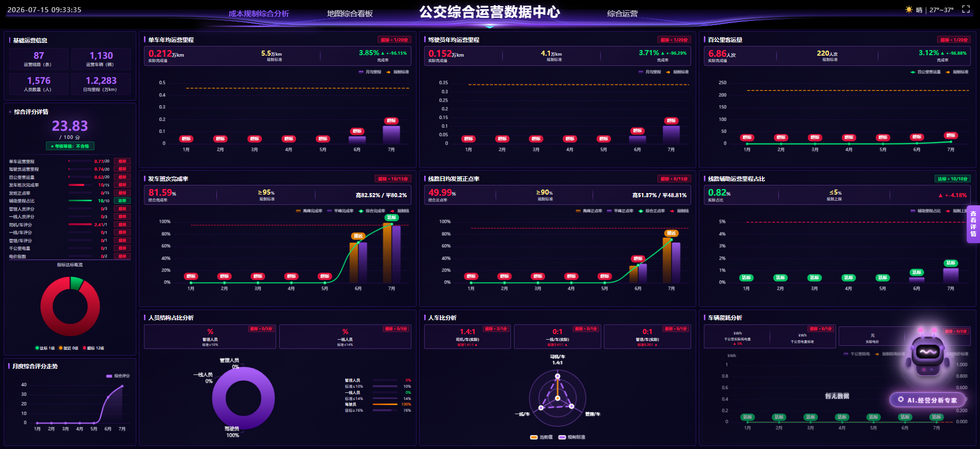Image resolution: width=980 pixels, height=449 pixels.
Task: Click the 管理人员 % ratio card
Action: click(x=210, y=337)
